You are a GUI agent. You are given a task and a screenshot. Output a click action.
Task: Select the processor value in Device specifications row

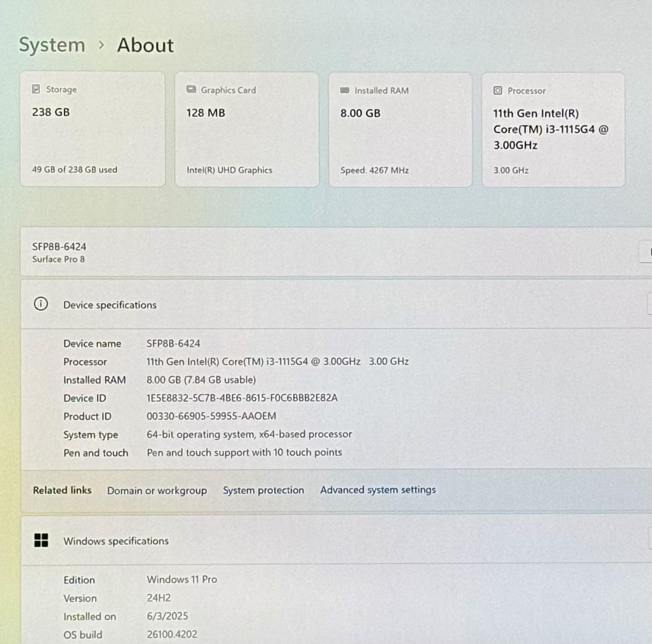point(277,361)
